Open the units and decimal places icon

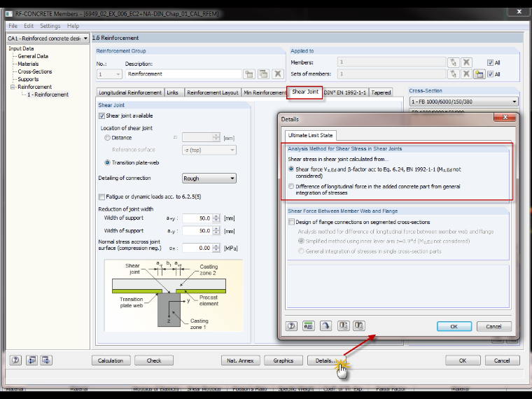coord(309,326)
